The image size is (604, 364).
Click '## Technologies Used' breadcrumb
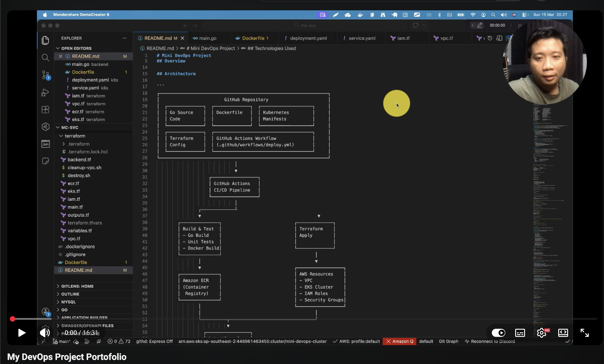(x=271, y=48)
